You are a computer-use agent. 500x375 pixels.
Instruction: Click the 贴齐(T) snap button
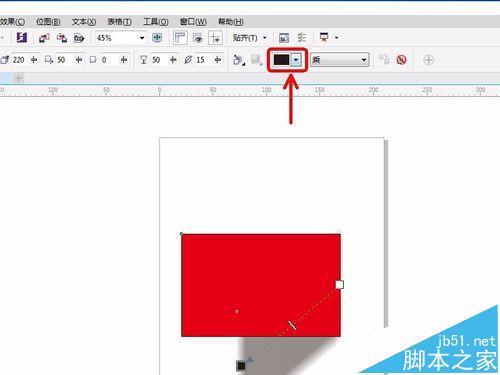(x=245, y=38)
